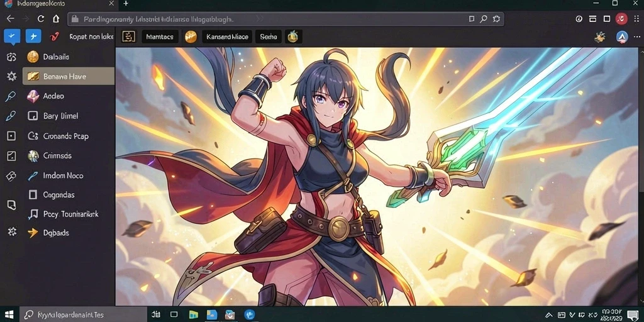This screenshot has width=644, height=322.
Task: Click the browser refresh icon
Action: click(41, 18)
